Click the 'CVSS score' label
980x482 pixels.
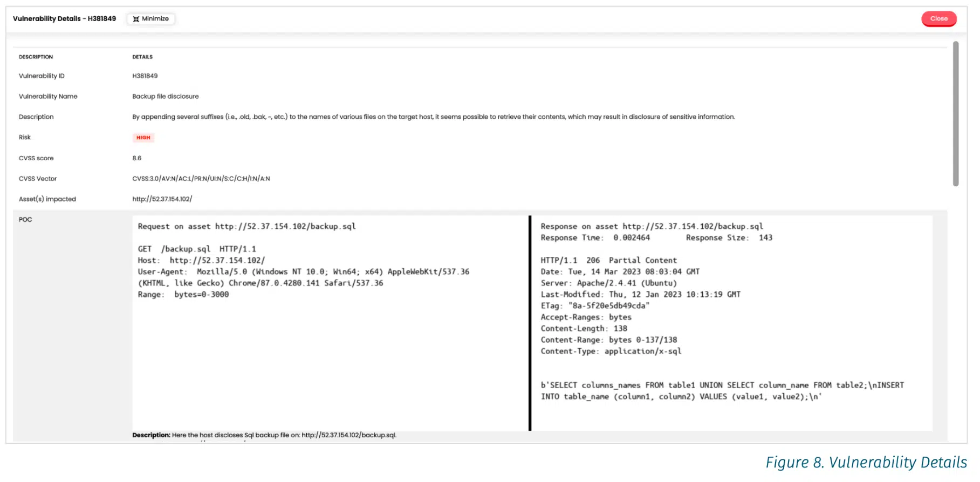(36, 158)
